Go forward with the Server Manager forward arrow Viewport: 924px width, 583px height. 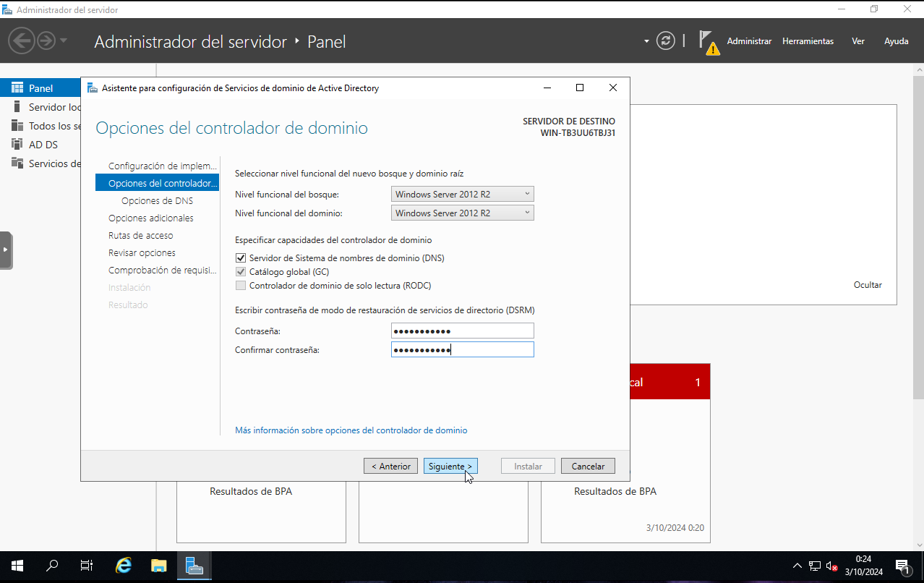(x=46, y=41)
